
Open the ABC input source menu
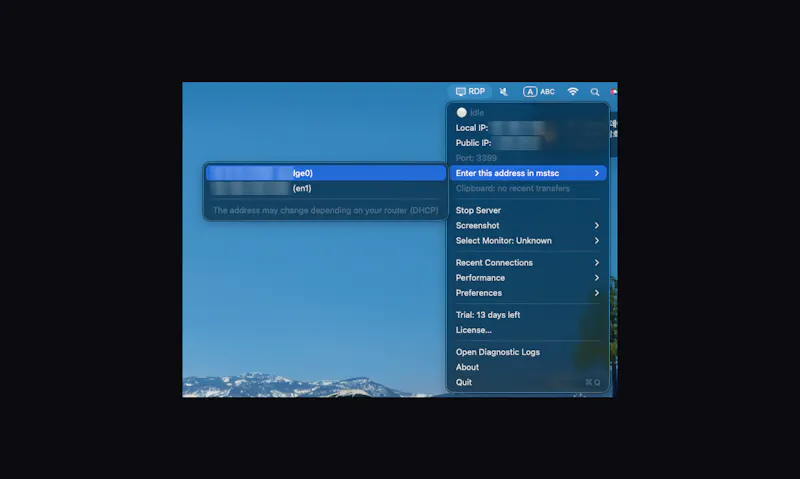539,92
